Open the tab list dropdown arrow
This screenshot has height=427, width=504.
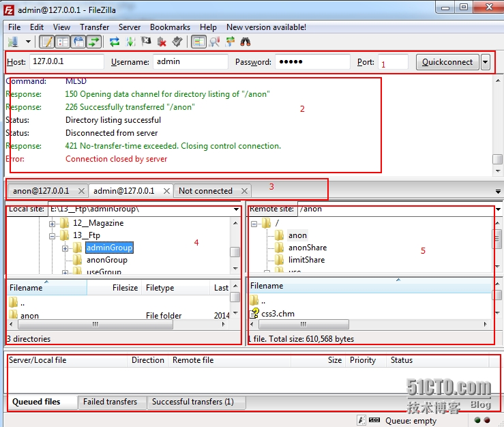[x=498, y=192]
